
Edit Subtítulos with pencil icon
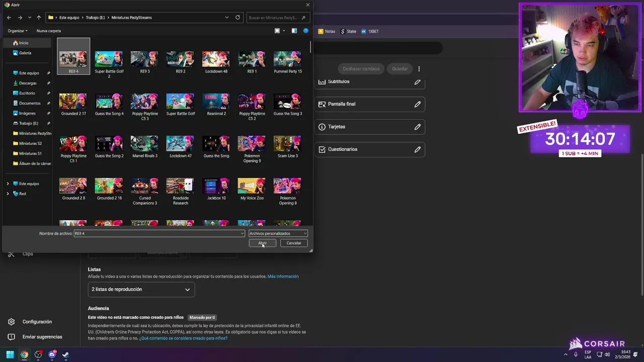418,81
